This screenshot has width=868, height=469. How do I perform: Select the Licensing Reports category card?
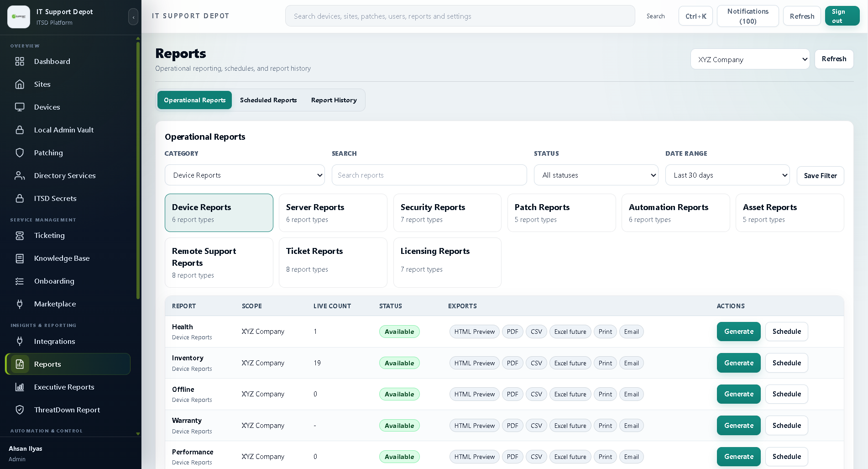pyautogui.click(x=447, y=263)
